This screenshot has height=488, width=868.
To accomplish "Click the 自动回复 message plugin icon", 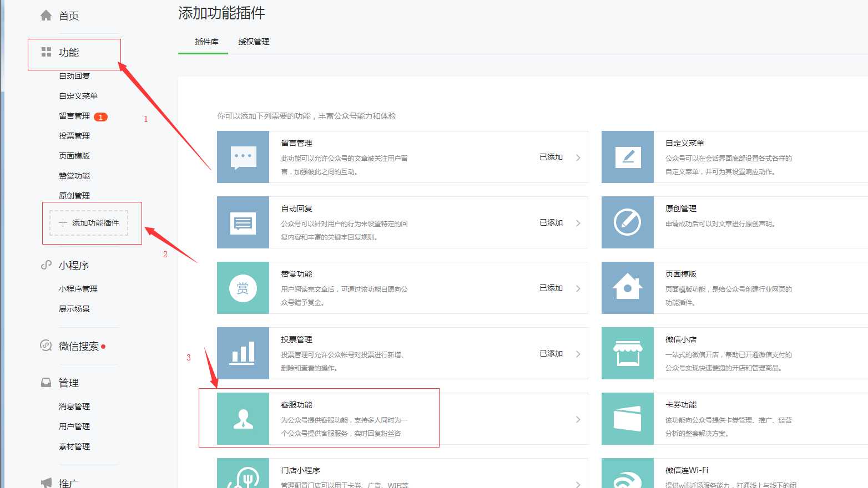I will (243, 222).
